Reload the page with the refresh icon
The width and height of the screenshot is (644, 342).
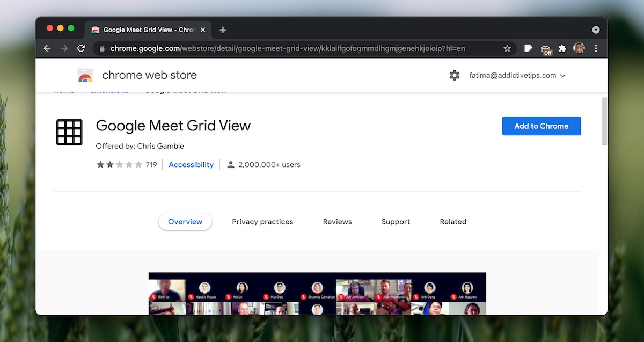pyautogui.click(x=81, y=48)
